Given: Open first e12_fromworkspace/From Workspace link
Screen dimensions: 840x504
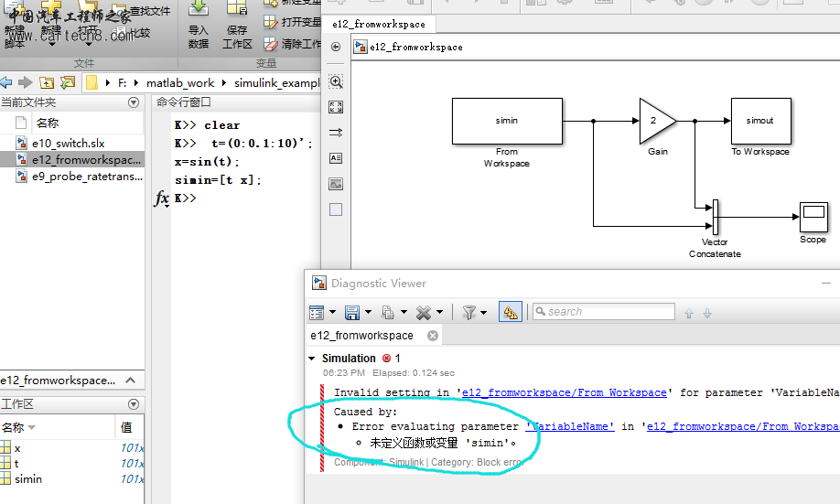Looking at the screenshot, I should tap(564, 392).
